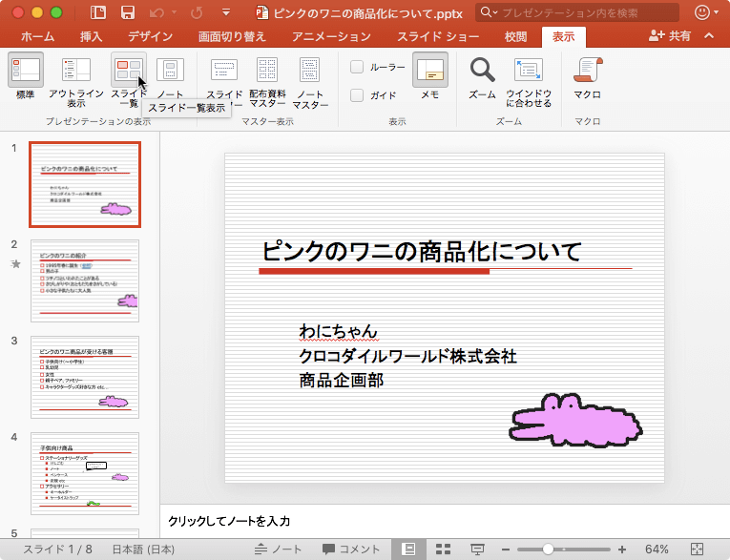Viewport: 730px width, 560px height.
Task: Open the Design (デザイン) tab
Action: (x=151, y=36)
